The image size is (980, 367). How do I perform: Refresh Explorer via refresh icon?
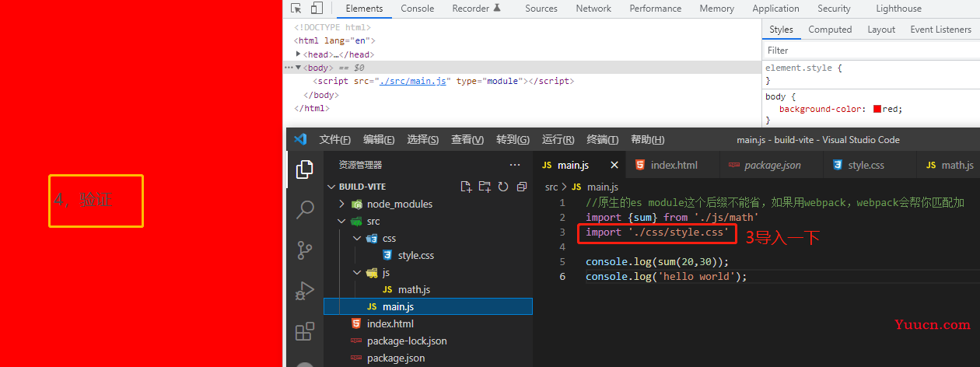503,187
